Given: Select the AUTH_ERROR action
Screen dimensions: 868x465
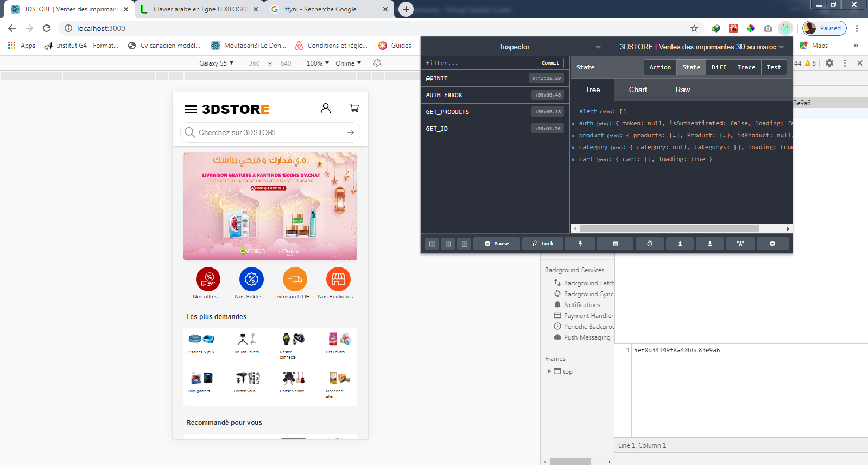Looking at the screenshot, I should pos(495,95).
